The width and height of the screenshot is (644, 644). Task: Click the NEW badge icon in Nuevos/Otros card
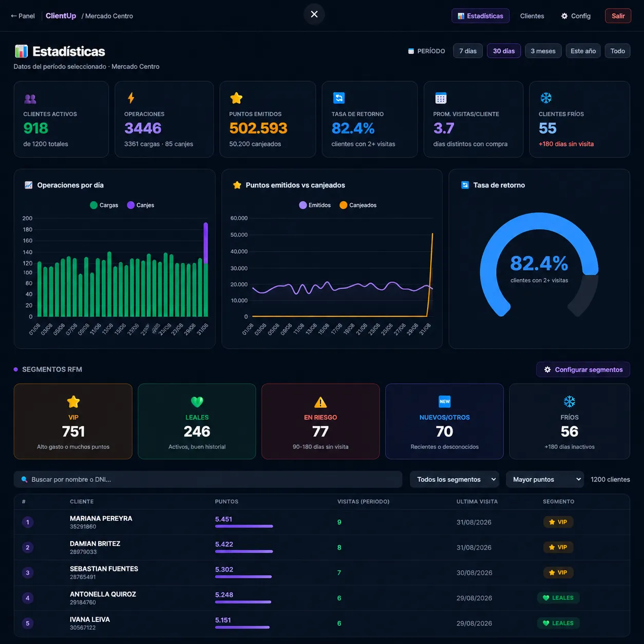(445, 402)
